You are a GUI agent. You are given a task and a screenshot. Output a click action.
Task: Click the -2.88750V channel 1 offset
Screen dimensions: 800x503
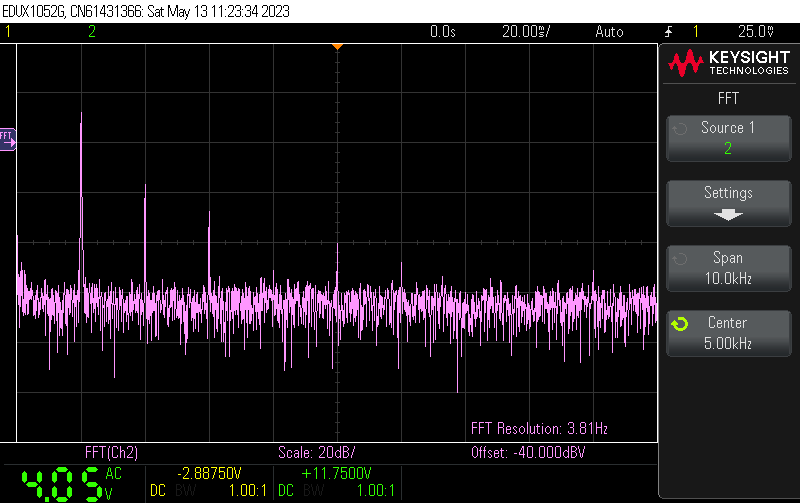point(209,473)
